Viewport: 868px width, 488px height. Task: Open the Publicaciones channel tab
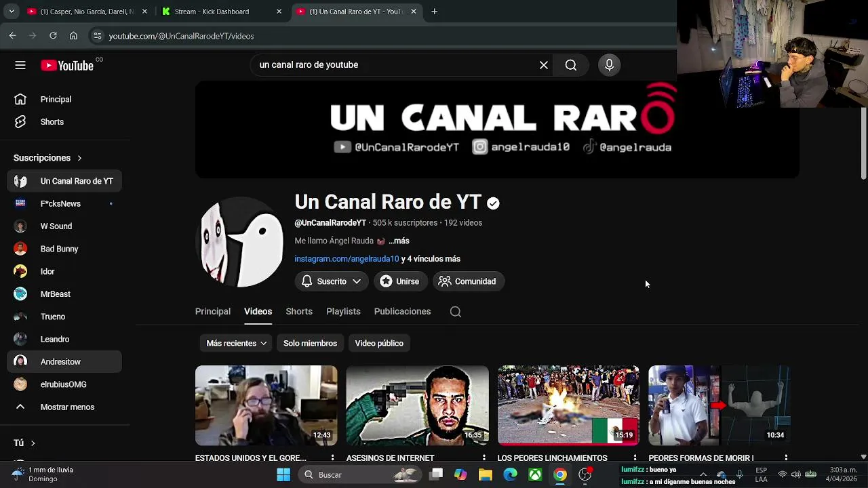[x=402, y=312]
